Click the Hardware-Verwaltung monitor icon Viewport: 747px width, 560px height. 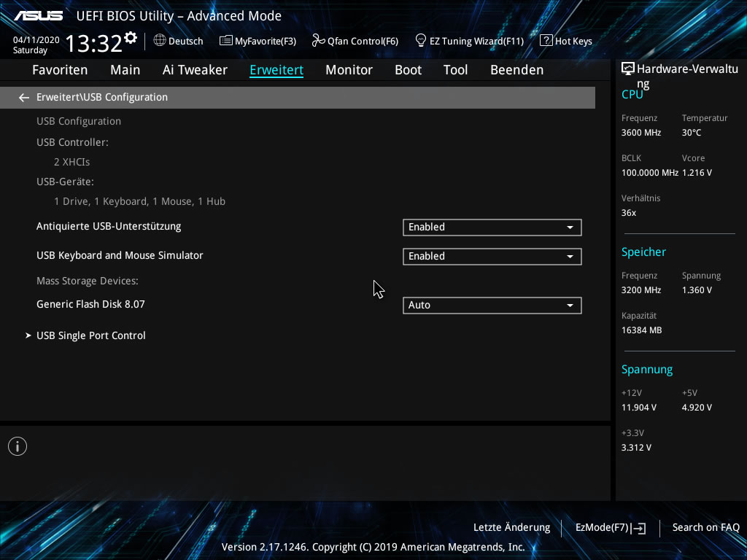(628, 69)
